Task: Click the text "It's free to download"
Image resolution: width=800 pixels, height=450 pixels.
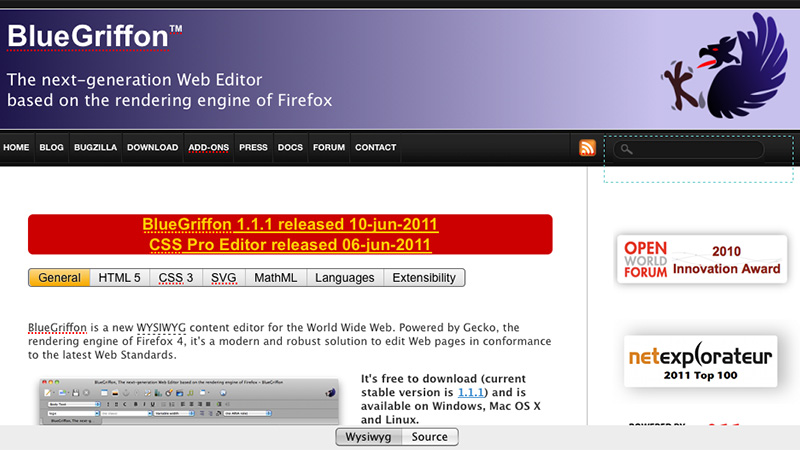Action: click(418, 379)
